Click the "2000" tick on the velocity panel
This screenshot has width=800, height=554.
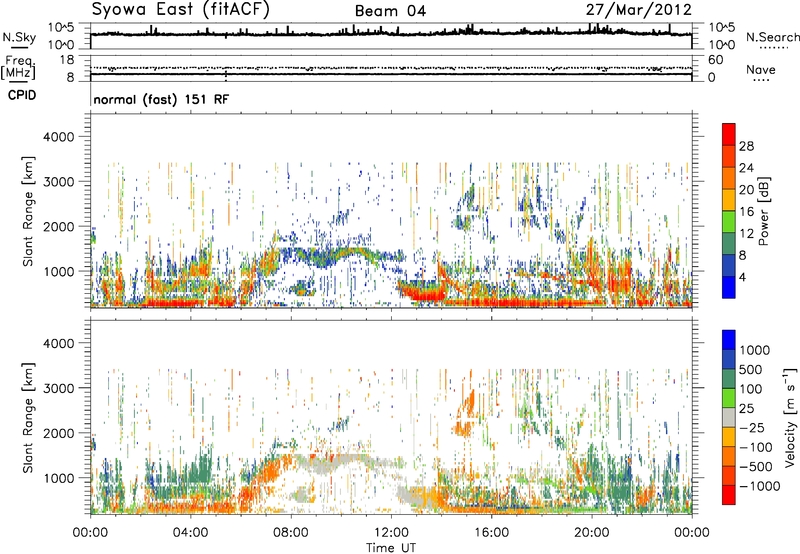point(58,433)
